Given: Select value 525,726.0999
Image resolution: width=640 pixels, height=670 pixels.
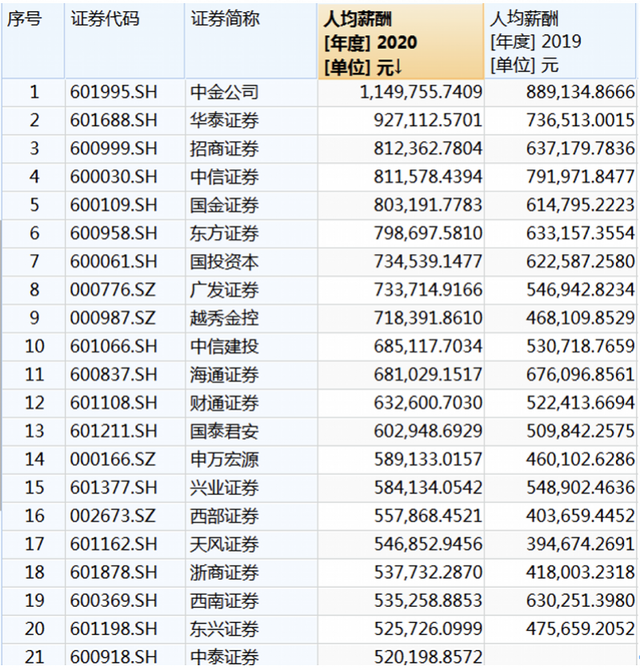Looking at the screenshot, I should 401,629.
